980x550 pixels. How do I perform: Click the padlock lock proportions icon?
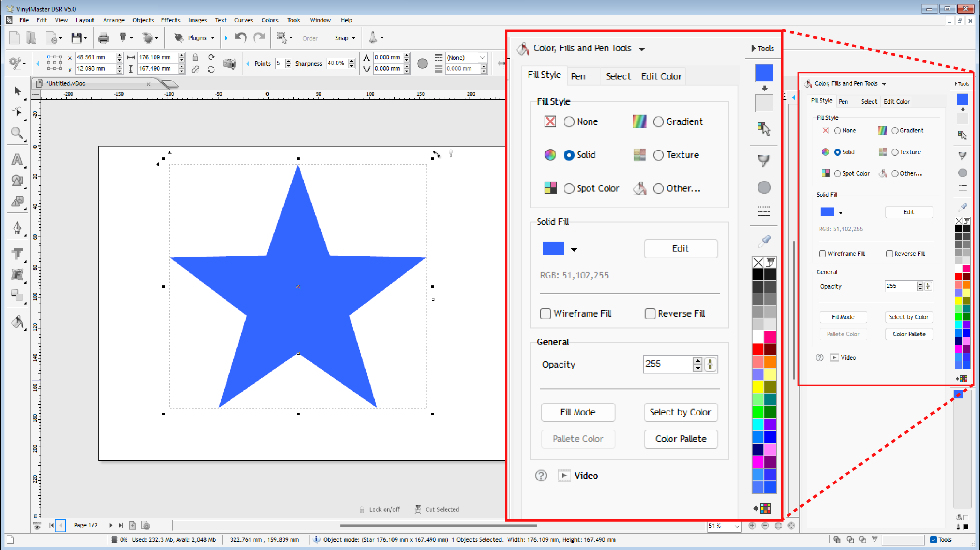pos(195,57)
